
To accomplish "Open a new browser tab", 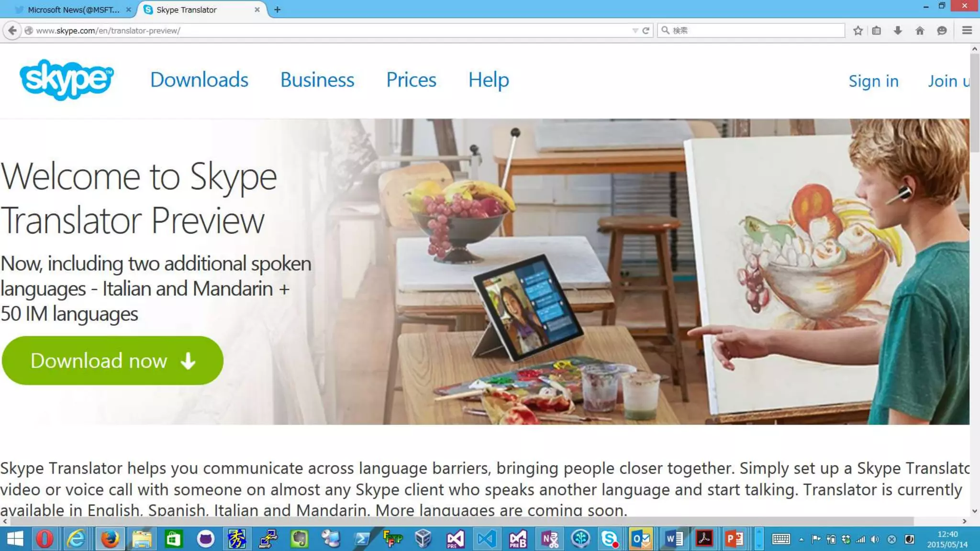I will (277, 10).
